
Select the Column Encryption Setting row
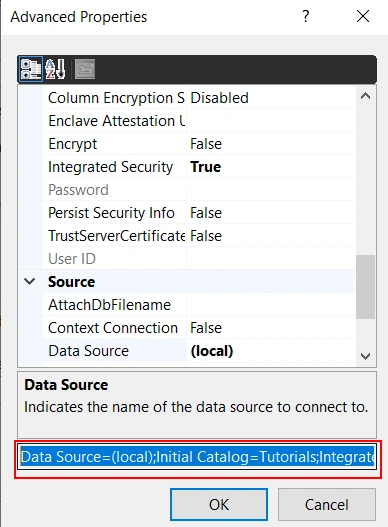click(199, 98)
